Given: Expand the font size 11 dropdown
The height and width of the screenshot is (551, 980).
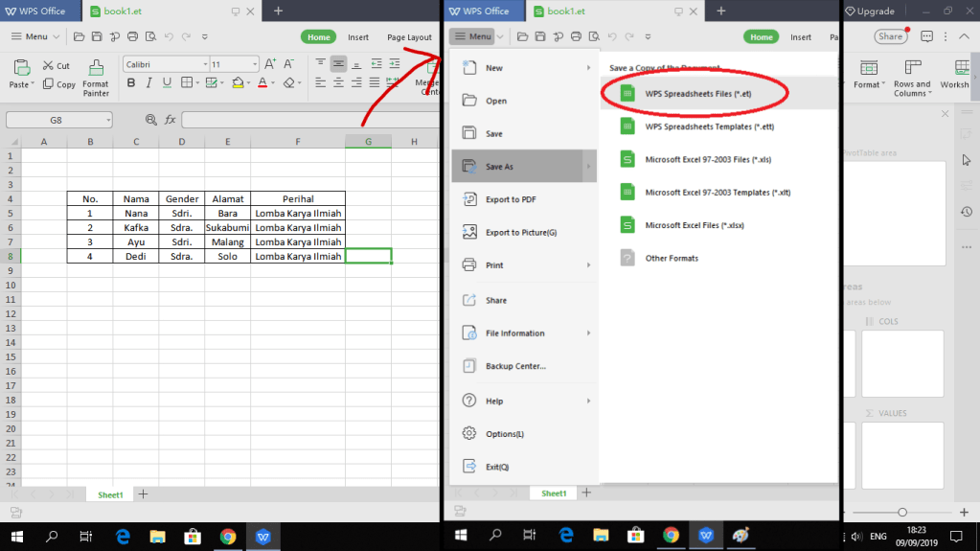Looking at the screenshot, I should click(253, 64).
